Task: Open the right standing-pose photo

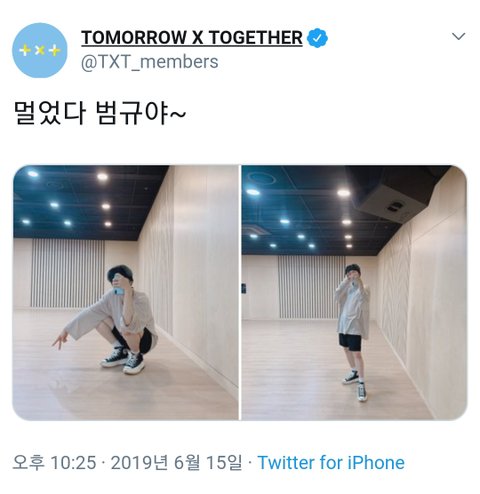Action: pos(354,293)
